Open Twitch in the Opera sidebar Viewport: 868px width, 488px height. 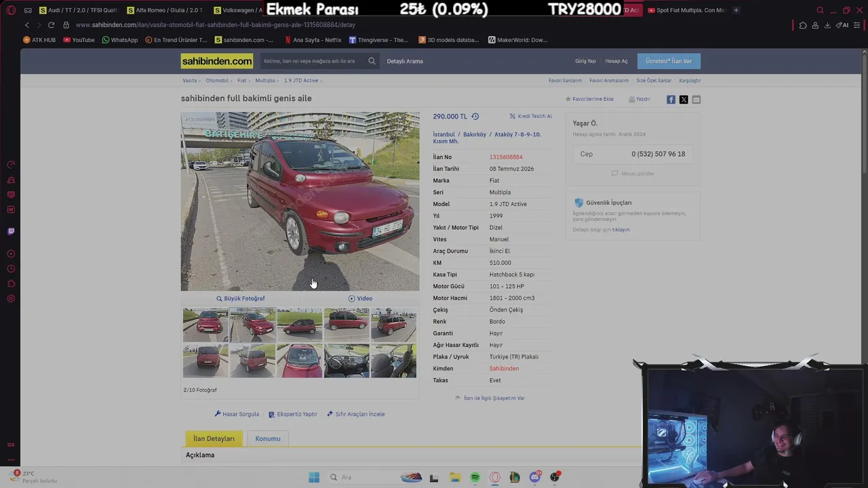(11, 232)
